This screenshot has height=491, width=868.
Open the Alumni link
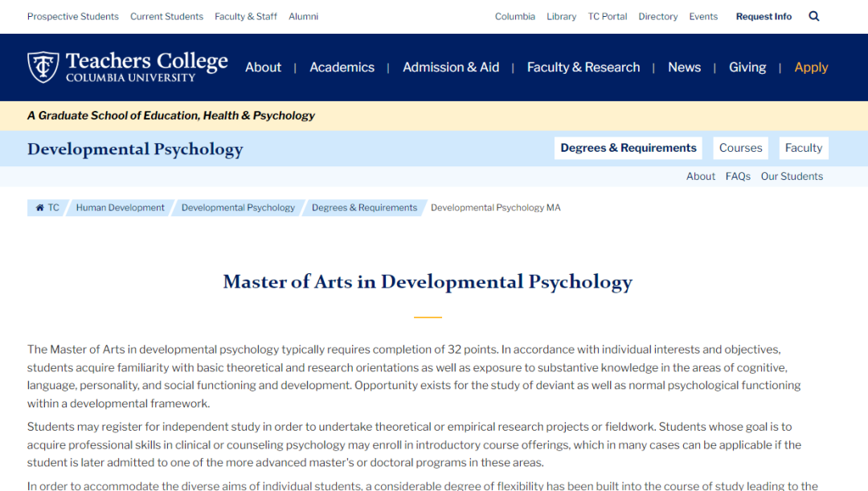[303, 17]
